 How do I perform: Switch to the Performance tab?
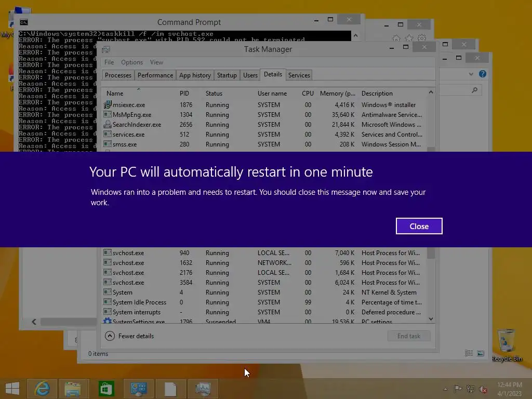pyautogui.click(x=155, y=75)
